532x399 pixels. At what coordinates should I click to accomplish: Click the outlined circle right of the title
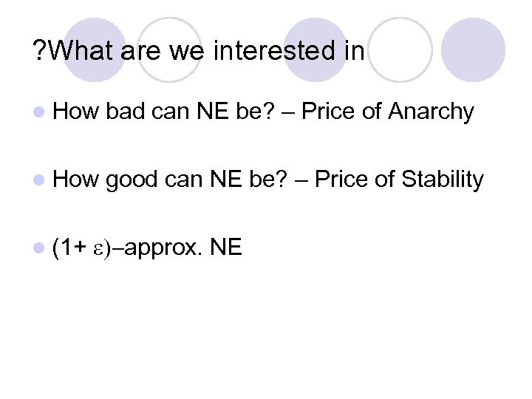(x=399, y=49)
